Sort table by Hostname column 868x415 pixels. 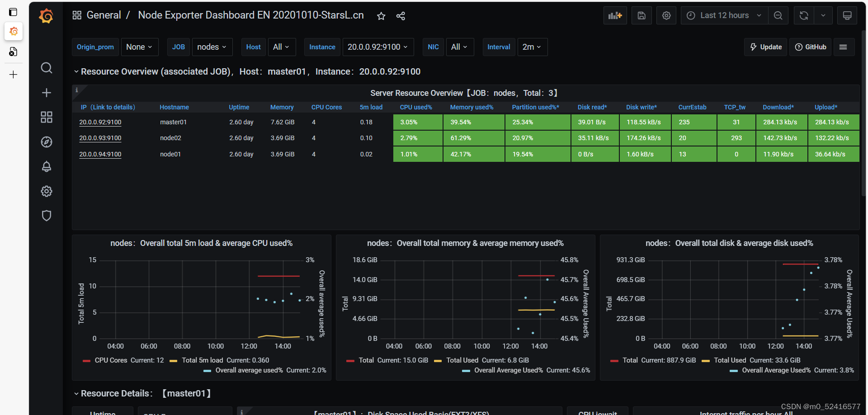[x=174, y=107]
